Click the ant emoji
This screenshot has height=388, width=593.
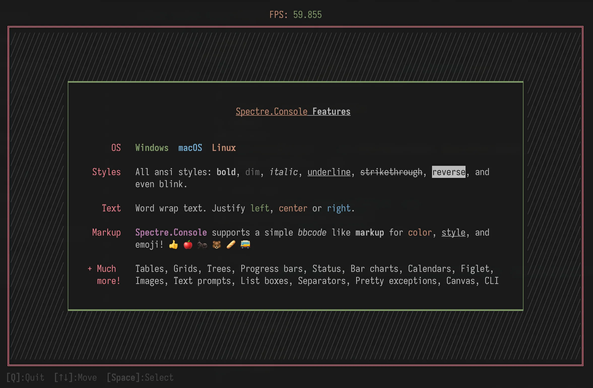pyautogui.click(x=202, y=245)
